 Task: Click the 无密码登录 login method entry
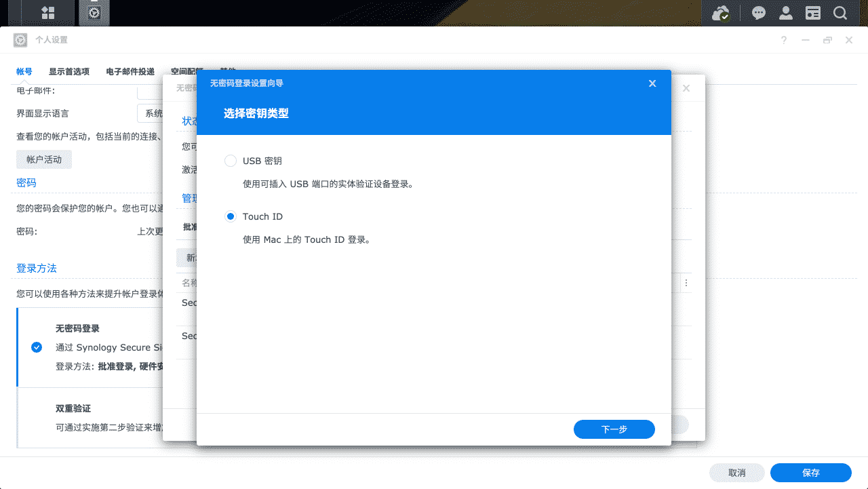(90, 347)
